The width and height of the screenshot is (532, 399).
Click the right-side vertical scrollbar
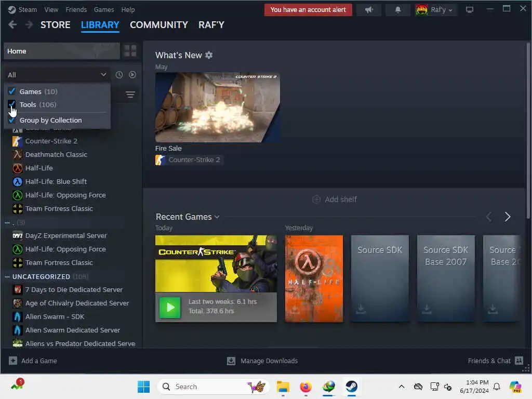(528, 130)
